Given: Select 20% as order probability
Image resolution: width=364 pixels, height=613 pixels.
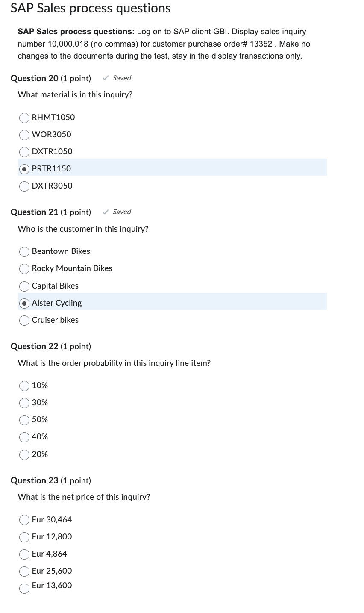Looking at the screenshot, I should [x=24, y=454].
